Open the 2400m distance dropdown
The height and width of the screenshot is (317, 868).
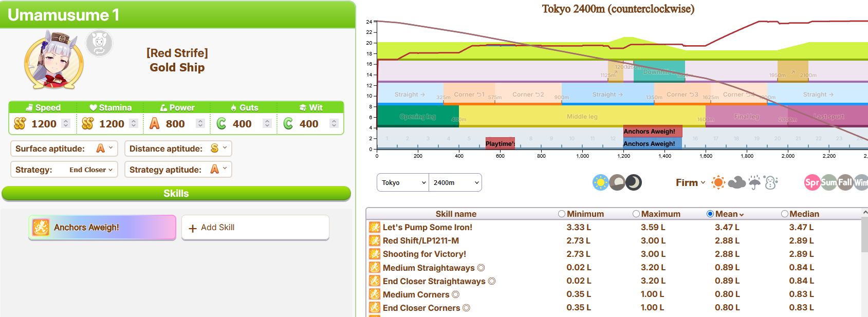tap(455, 182)
